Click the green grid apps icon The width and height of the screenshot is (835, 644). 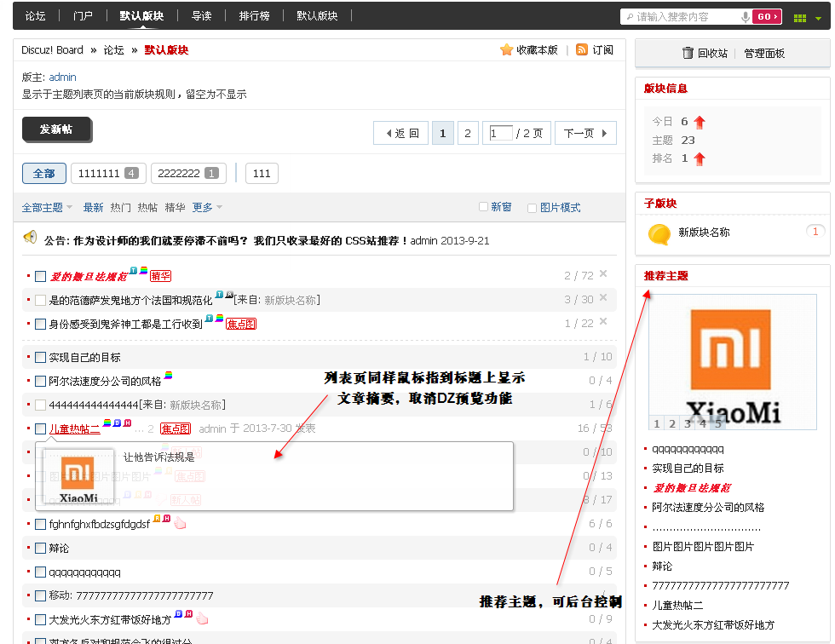[x=800, y=18]
